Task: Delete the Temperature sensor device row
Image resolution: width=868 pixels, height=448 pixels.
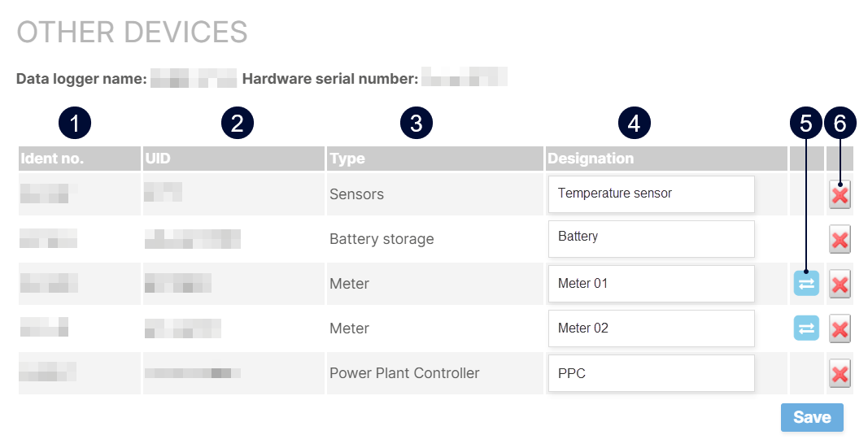Action: pyautogui.click(x=840, y=195)
